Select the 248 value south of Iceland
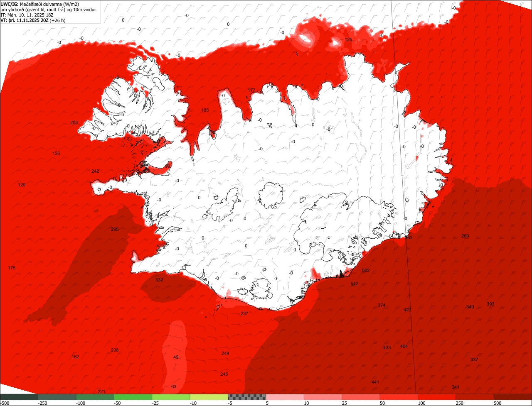This screenshot has width=532, height=406. coord(225,353)
